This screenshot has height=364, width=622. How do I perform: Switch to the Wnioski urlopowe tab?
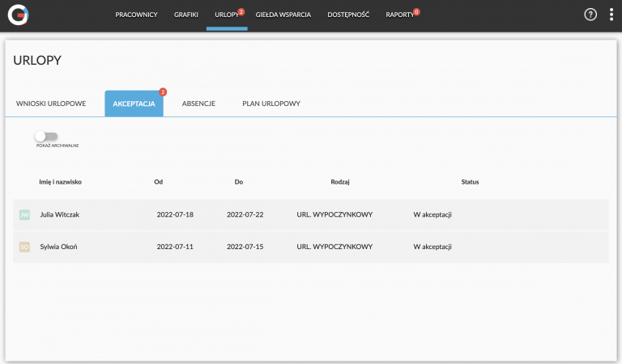point(51,104)
